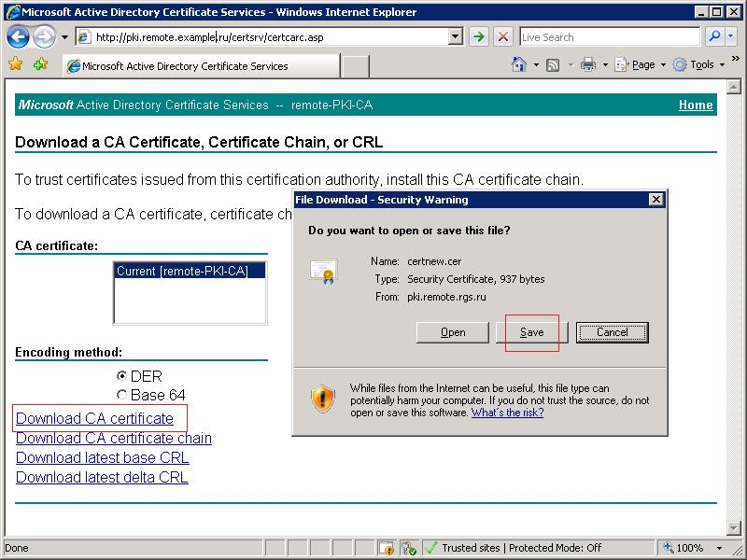Expand the Home button dropdown arrow
This screenshot has width=747, height=560.
tap(536, 64)
